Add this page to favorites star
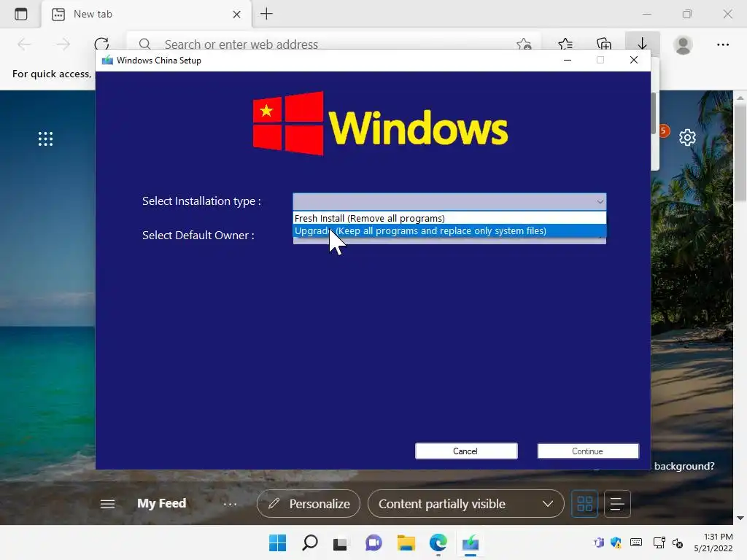The image size is (747, 560). [524, 44]
